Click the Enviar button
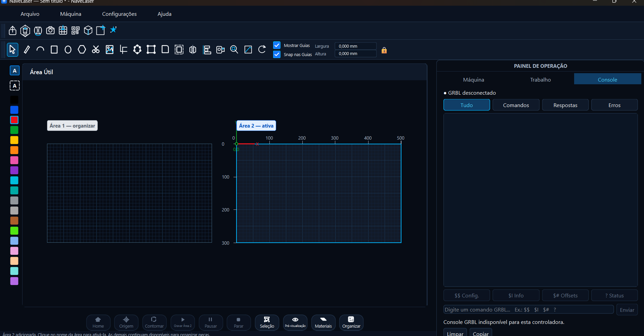Image resolution: width=644 pixels, height=336 pixels. click(627, 310)
